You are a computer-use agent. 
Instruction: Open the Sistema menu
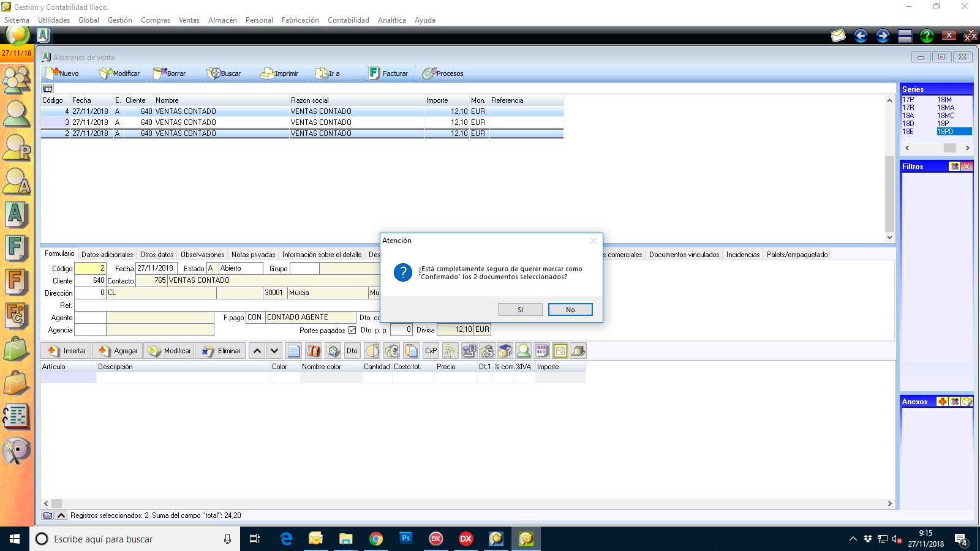[x=17, y=20]
